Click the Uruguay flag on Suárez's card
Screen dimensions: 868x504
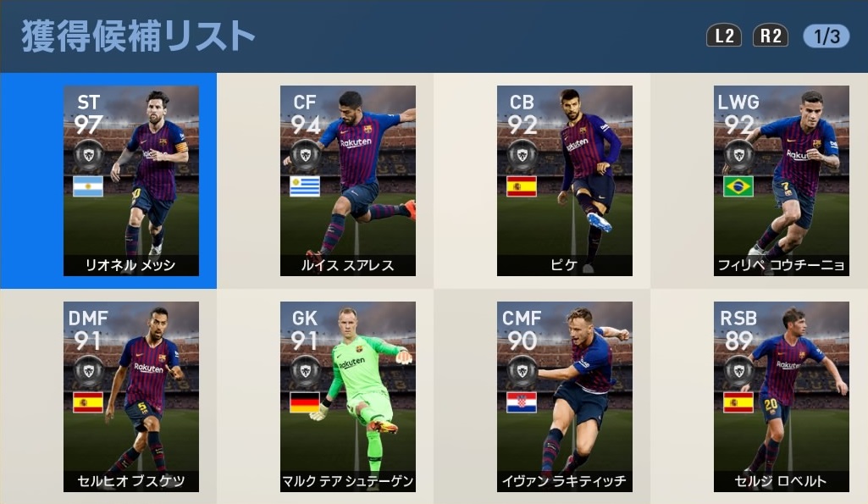[305, 186]
